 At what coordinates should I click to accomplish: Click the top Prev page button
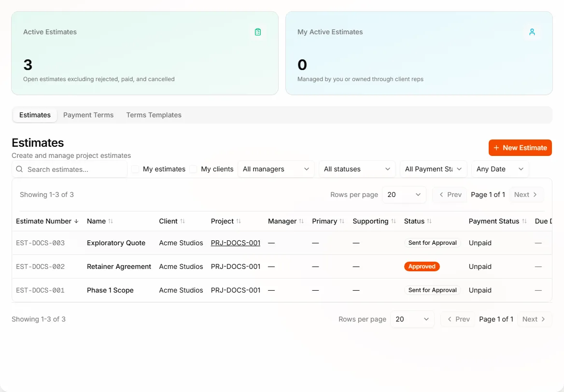(x=450, y=195)
